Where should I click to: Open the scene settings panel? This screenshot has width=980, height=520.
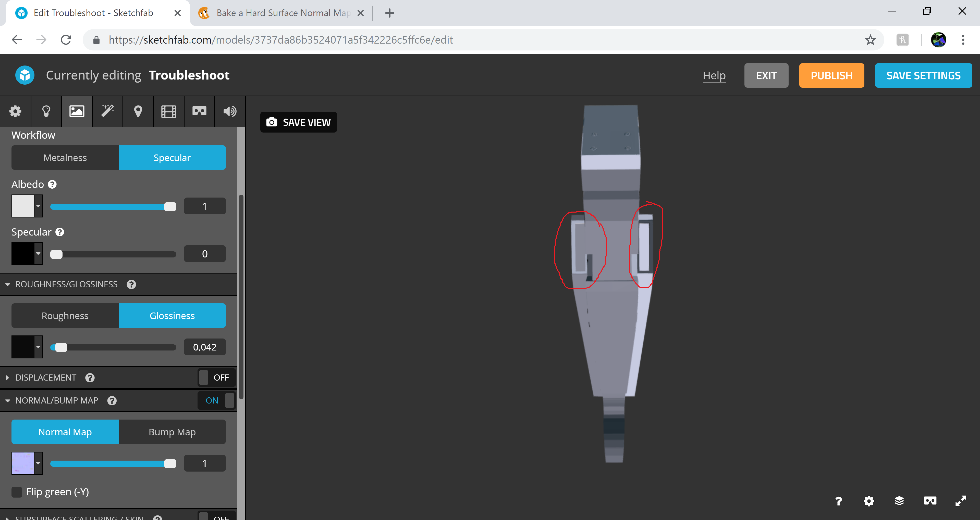pyautogui.click(x=15, y=111)
